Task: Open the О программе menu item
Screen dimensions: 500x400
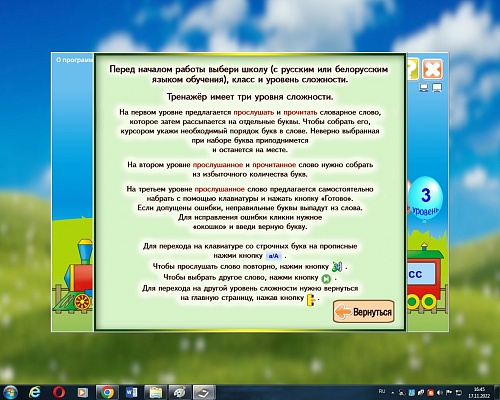Action: (74, 60)
